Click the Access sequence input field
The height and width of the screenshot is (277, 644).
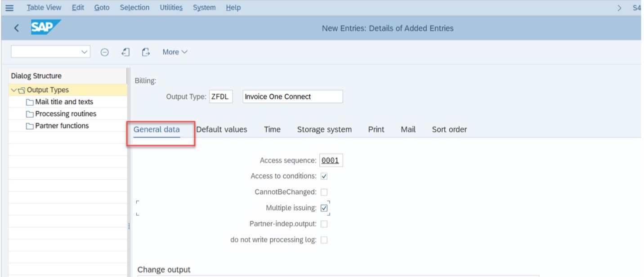pos(331,161)
